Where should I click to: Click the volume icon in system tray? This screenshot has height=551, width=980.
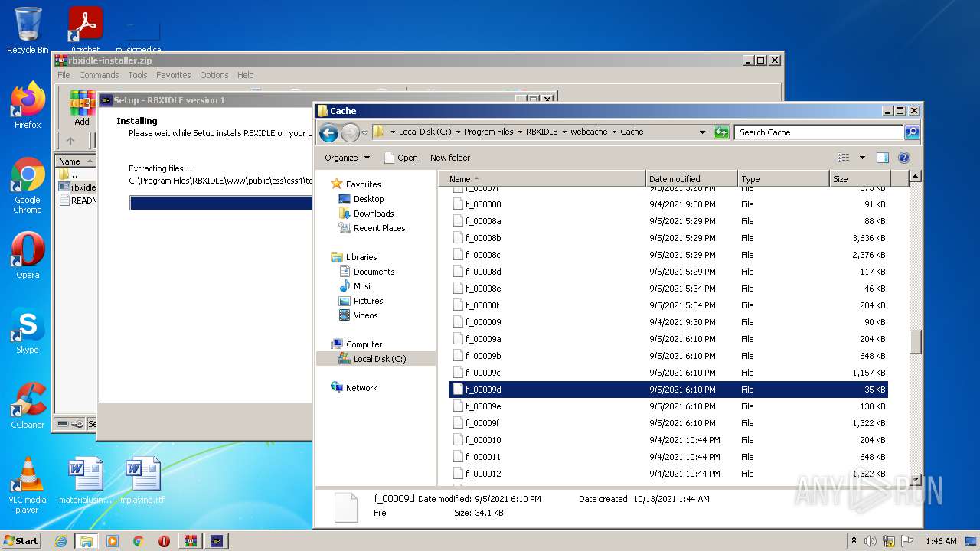(x=871, y=541)
